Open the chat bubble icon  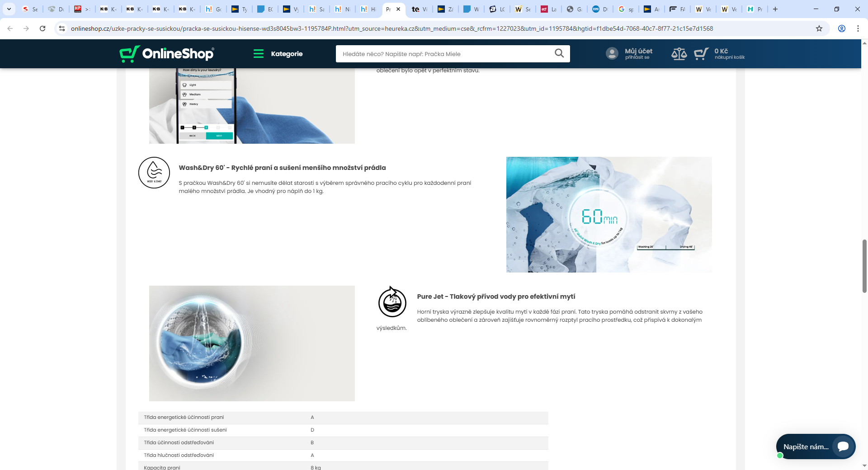(843, 446)
